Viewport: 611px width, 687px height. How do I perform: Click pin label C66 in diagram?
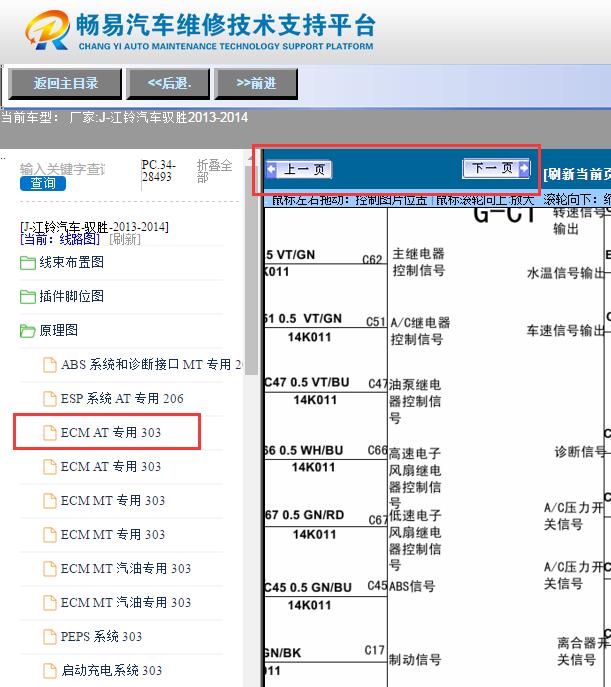click(378, 450)
